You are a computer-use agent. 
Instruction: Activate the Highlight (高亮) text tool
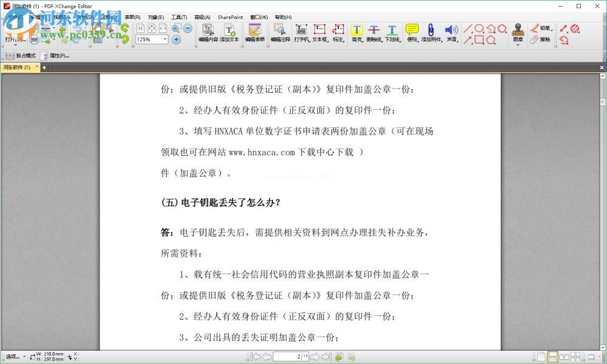click(x=357, y=33)
